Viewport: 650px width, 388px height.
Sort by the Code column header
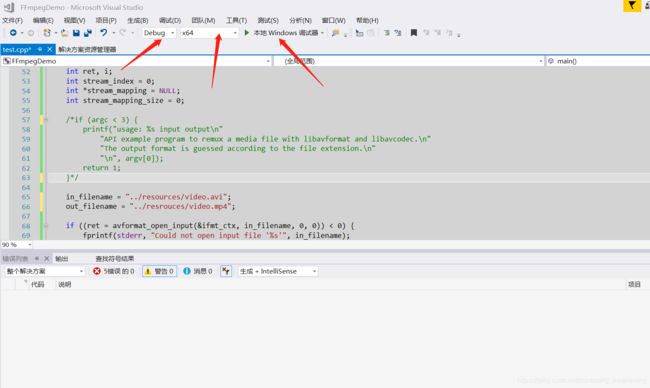pyautogui.click(x=38, y=284)
